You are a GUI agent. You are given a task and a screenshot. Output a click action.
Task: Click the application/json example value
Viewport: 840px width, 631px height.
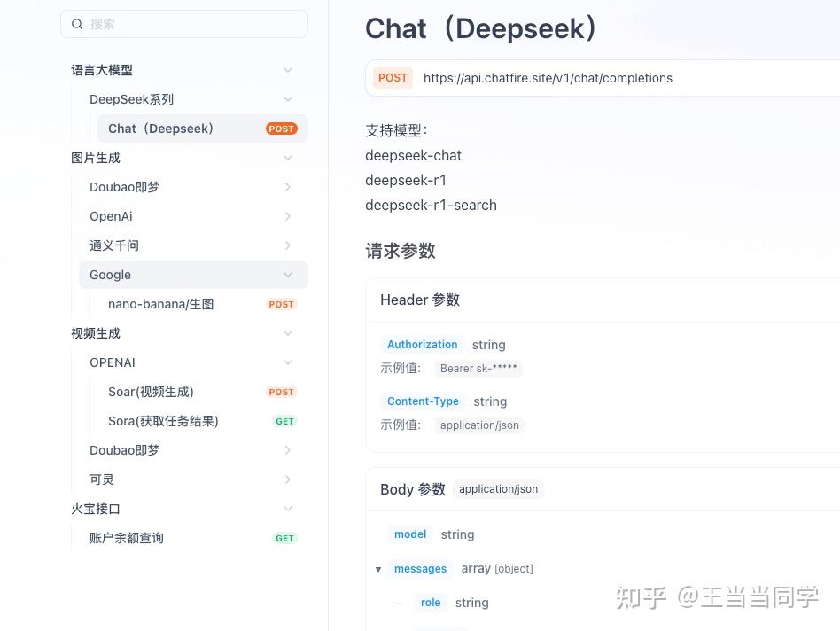click(x=479, y=425)
